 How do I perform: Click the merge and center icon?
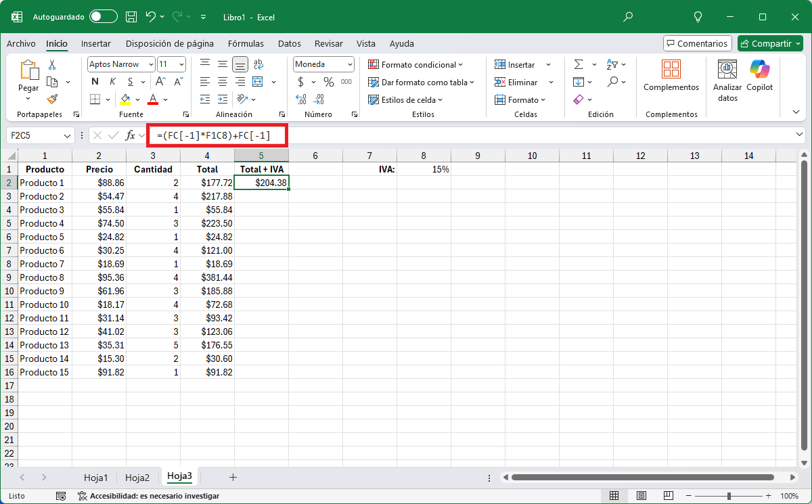coord(257,82)
